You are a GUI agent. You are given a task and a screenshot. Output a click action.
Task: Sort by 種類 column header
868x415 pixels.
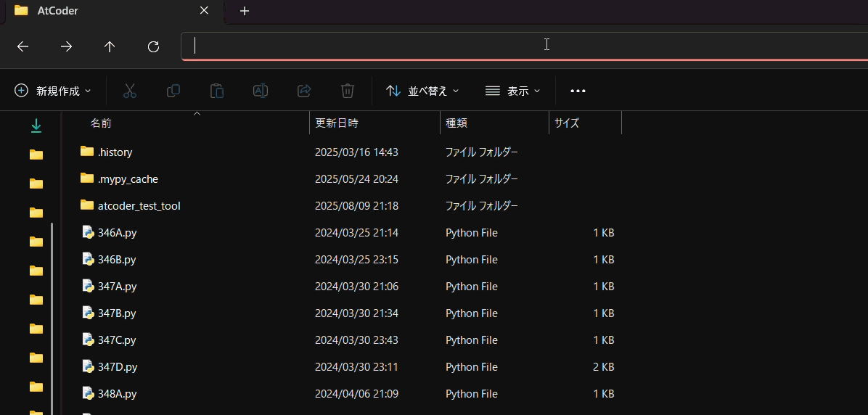[456, 123]
